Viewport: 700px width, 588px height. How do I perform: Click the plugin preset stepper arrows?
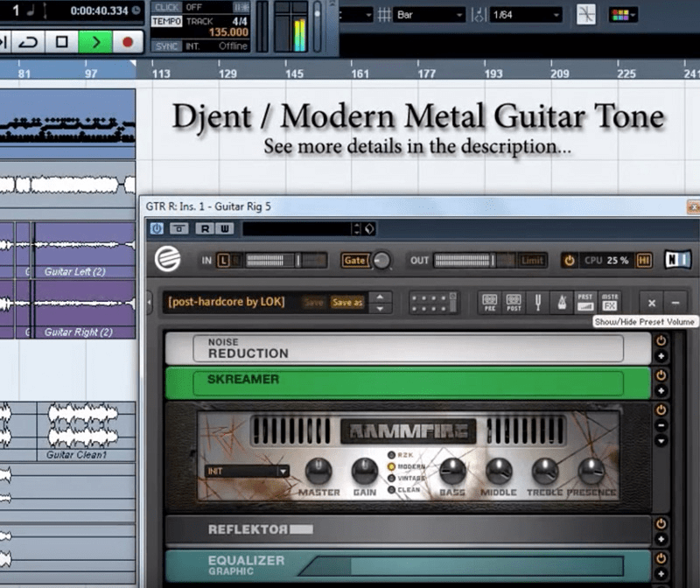pos(357,228)
